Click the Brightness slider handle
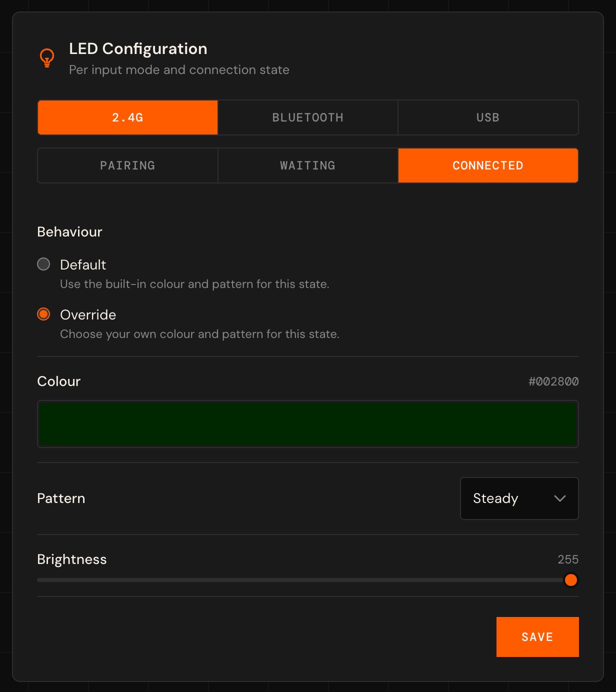Image resolution: width=616 pixels, height=692 pixels. coord(570,580)
